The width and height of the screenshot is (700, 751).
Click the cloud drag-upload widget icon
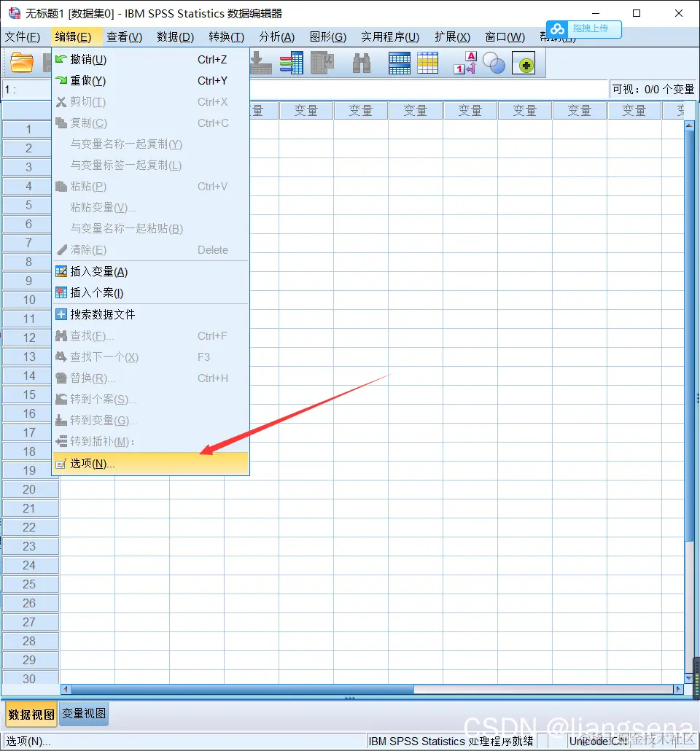[557, 29]
